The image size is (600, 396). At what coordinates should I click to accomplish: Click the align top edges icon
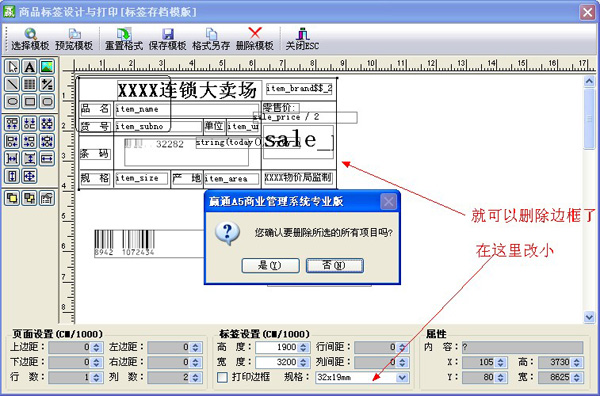click(x=12, y=124)
